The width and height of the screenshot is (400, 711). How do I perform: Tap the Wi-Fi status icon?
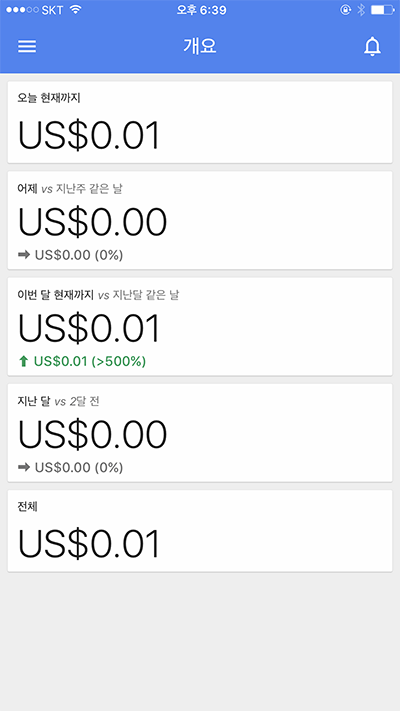76,10
